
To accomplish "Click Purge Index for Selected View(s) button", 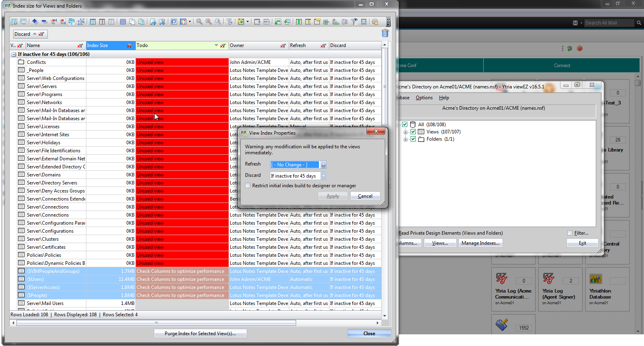I will pos(200,334).
